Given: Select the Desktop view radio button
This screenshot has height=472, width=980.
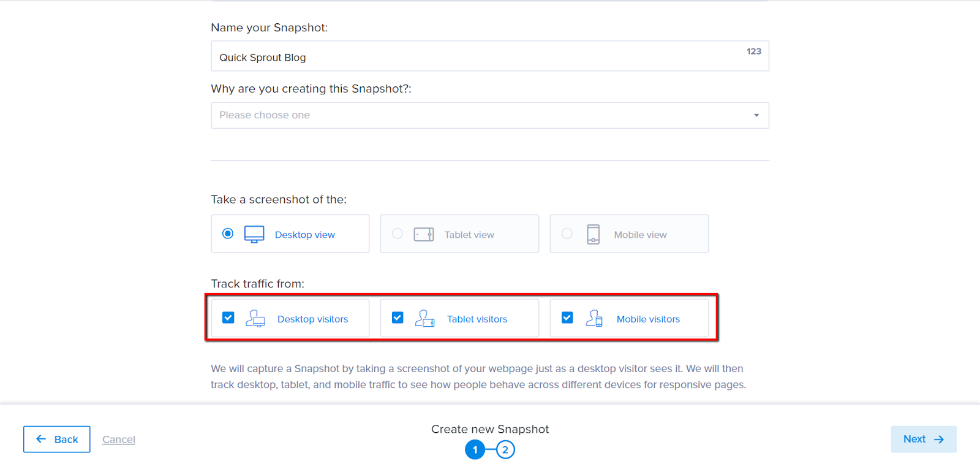Looking at the screenshot, I should click(x=228, y=234).
